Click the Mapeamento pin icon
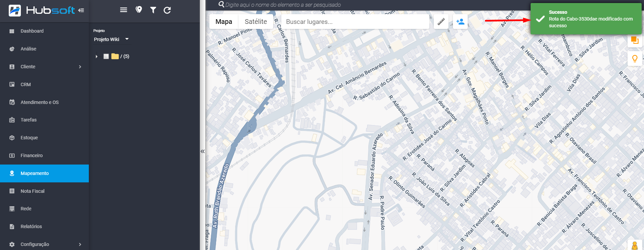The image size is (644, 250). (12, 173)
